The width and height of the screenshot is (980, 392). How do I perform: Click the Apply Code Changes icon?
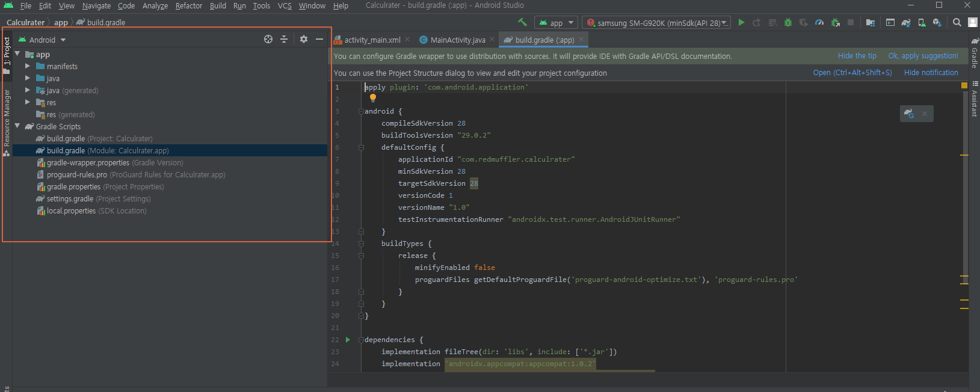[x=772, y=22]
